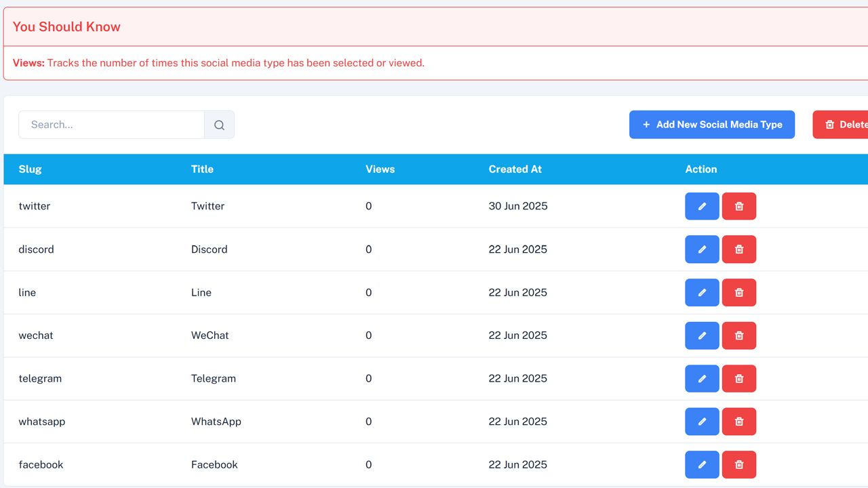Sort by the Created At column header
The width and height of the screenshot is (868, 488).
tap(515, 169)
